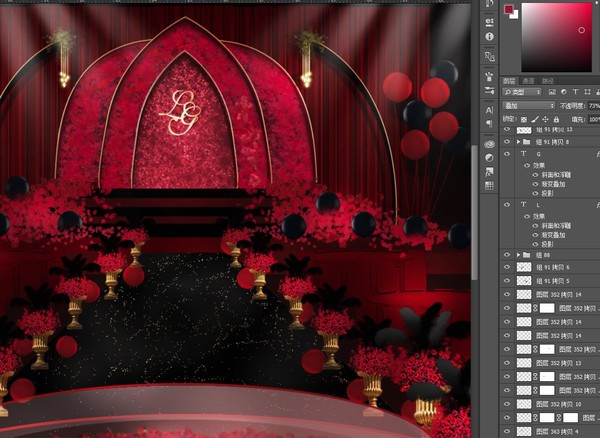This screenshot has height=438, width=600.
Task: Expand the group 组 88
Action: click(518, 254)
